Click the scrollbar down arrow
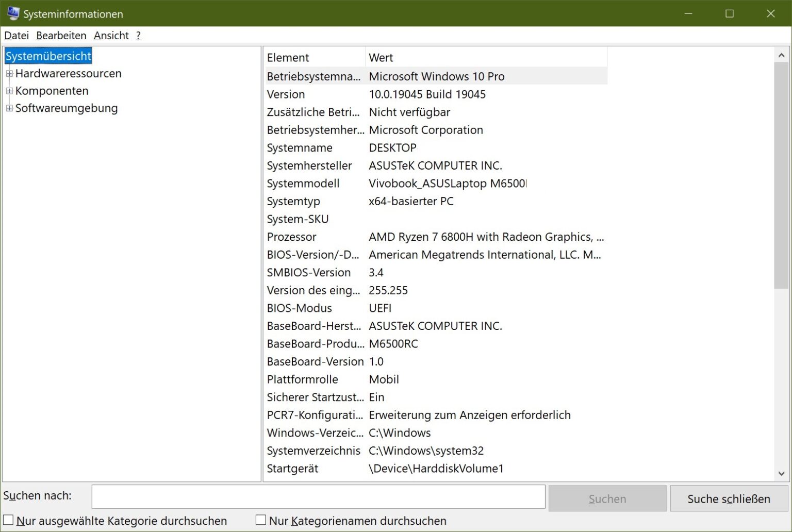The image size is (792, 532). [780, 472]
